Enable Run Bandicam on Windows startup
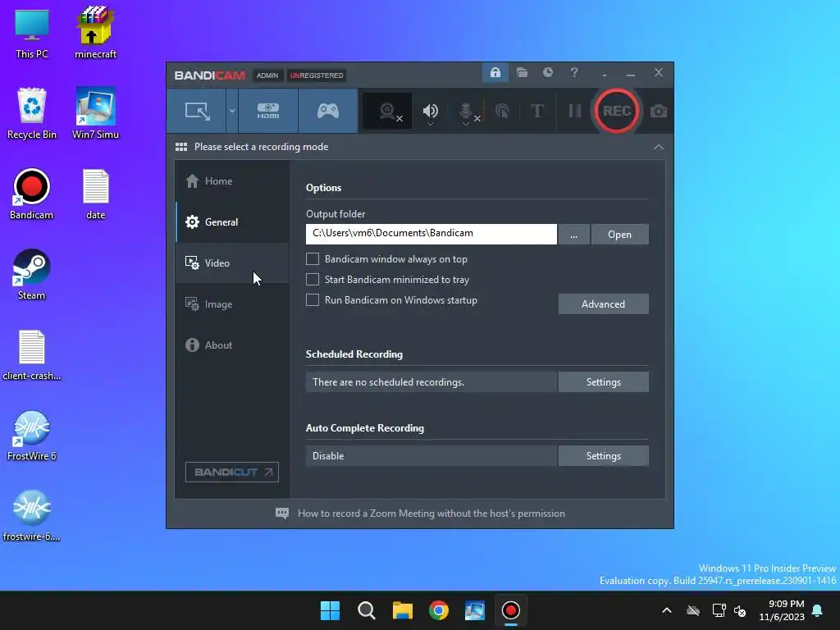Image resolution: width=840 pixels, height=630 pixels. click(313, 300)
